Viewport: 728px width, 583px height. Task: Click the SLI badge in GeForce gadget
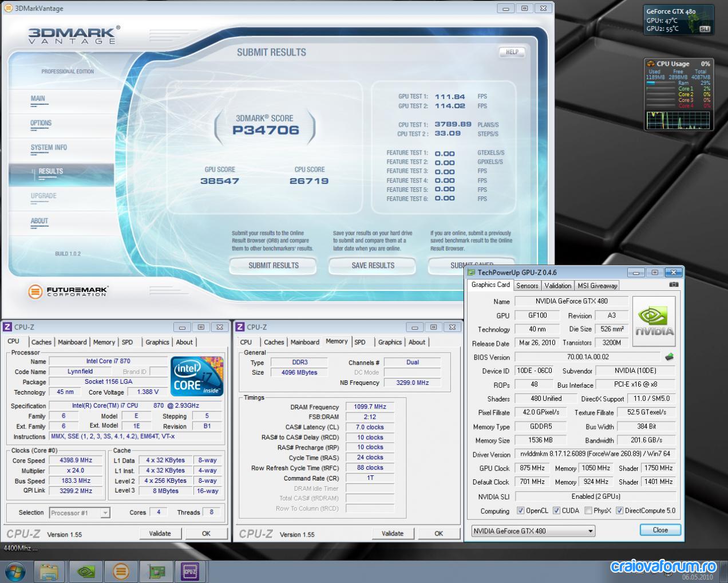tap(705, 29)
